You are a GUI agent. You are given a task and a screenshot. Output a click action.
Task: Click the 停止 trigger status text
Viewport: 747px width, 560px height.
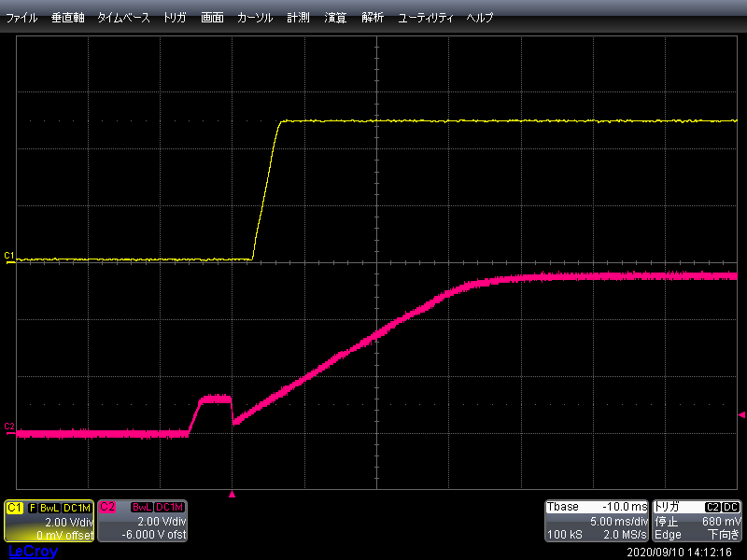point(666,522)
